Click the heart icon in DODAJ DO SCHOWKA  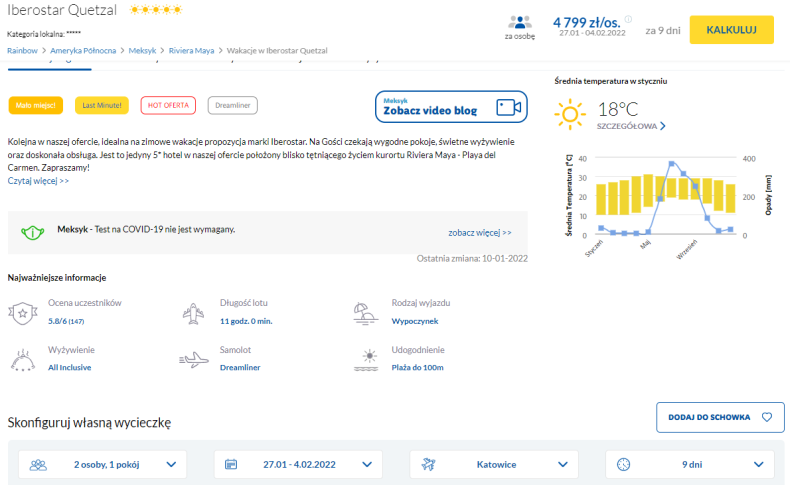click(767, 417)
